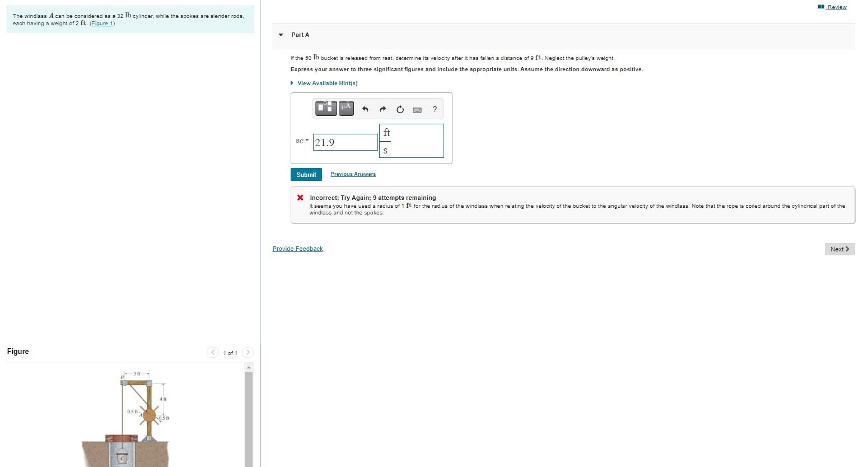Screen dimensions: 868x467
Task: Undo the last answer edit
Action: click(365, 109)
